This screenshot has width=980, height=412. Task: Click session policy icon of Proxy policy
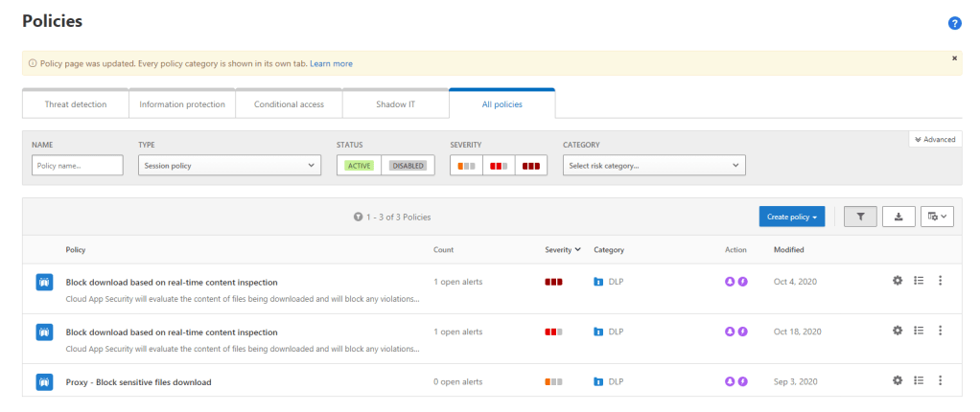(x=43, y=381)
